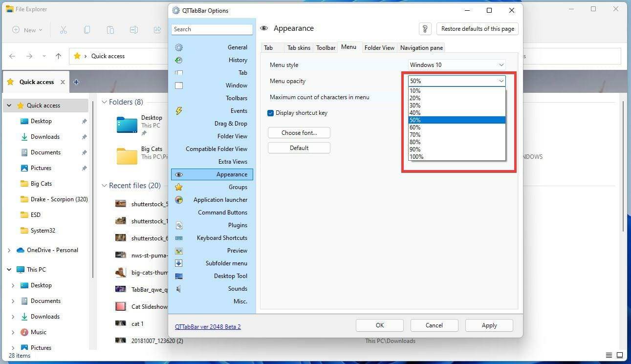The width and height of the screenshot is (631, 364).
Task: Open the QTTabBar ver 2048 Beta 2 link
Action: [x=207, y=326]
